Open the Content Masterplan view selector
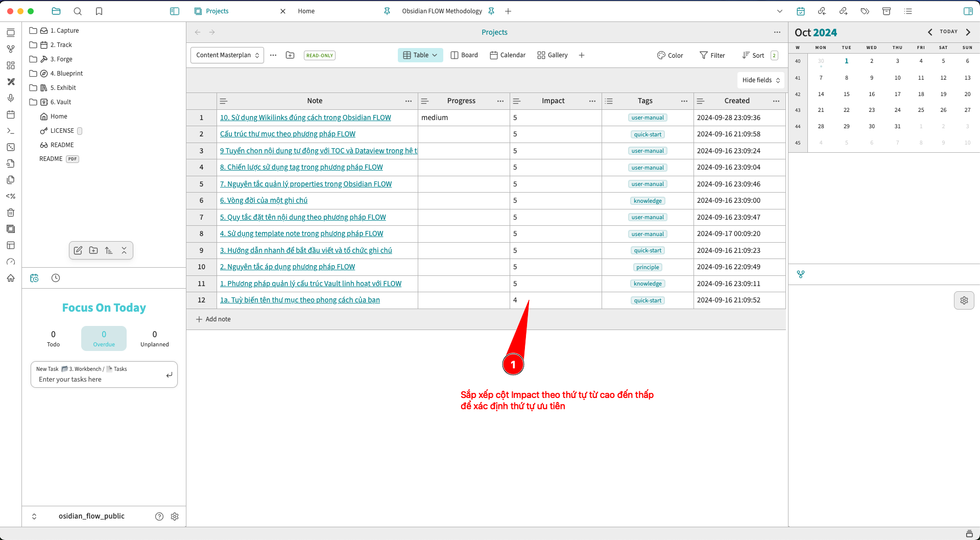 tap(227, 55)
